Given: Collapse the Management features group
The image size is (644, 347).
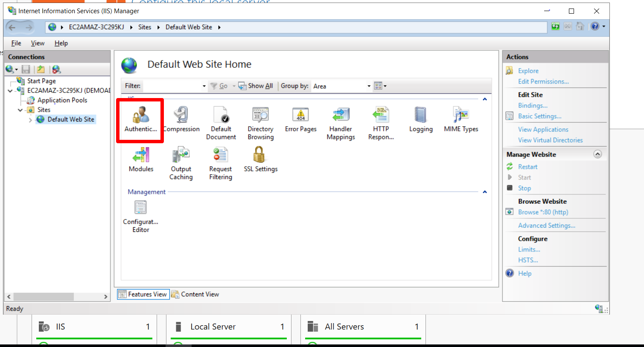Looking at the screenshot, I should tap(485, 192).
